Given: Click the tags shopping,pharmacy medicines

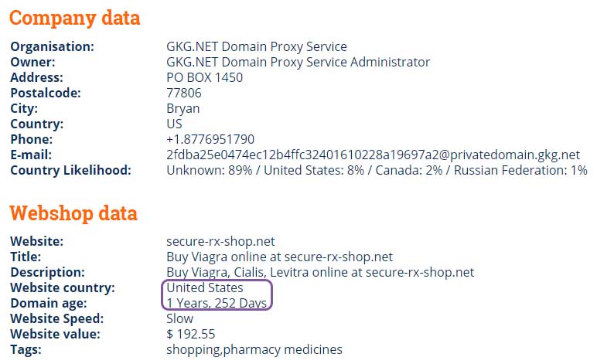Looking at the screenshot, I should [254, 349].
